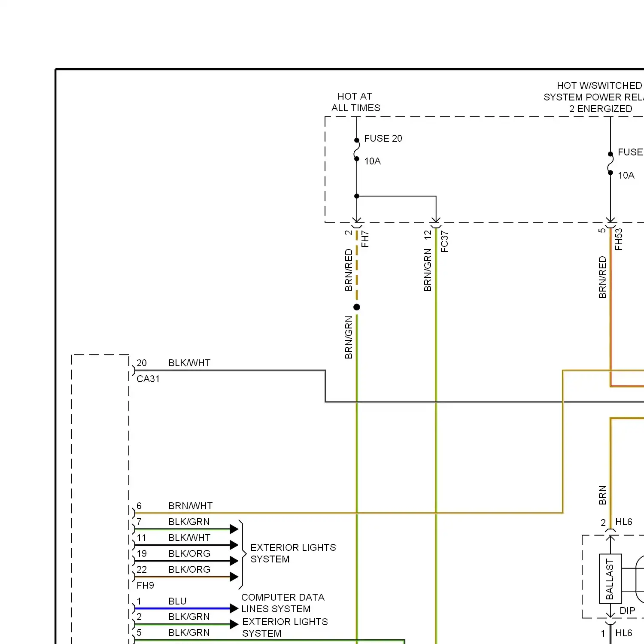Select the BLK/ORG label at pin 22
Screen dimensions: 644x644
point(189,569)
